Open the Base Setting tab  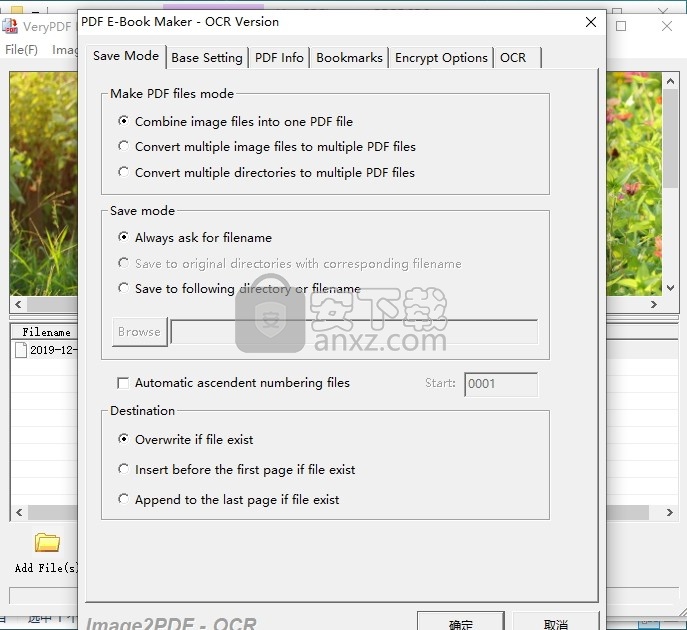pos(207,58)
